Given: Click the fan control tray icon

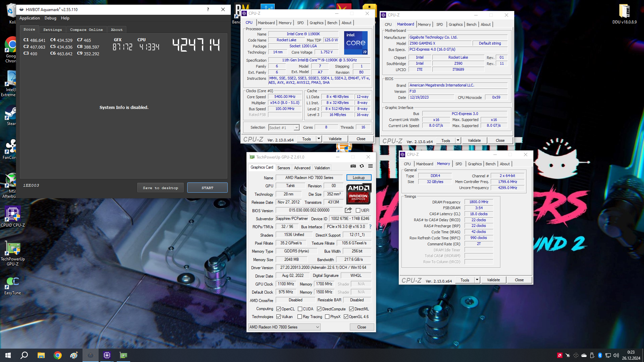Looking at the screenshot, I should click(x=576, y=355).
